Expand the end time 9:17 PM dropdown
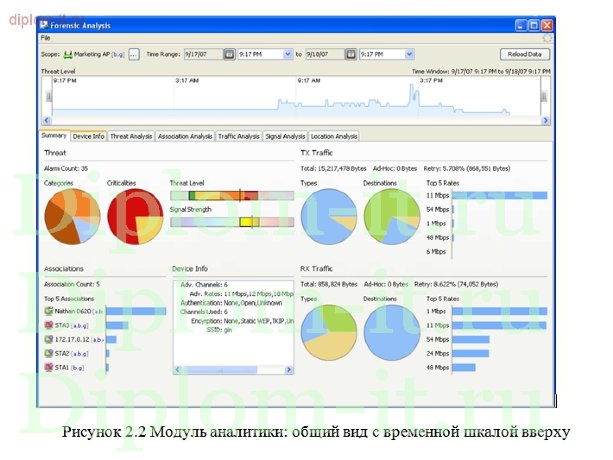The width and height of the screenshot is (613, 460). pos(409,54)
